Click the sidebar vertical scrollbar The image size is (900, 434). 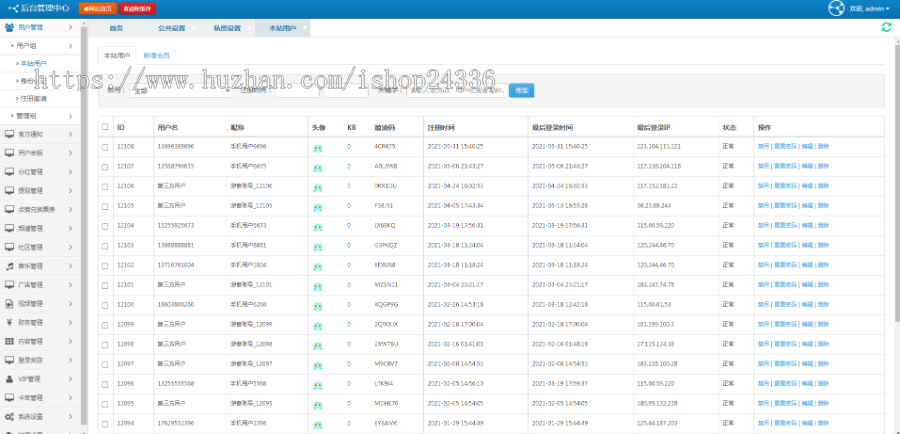pos(84,224)
